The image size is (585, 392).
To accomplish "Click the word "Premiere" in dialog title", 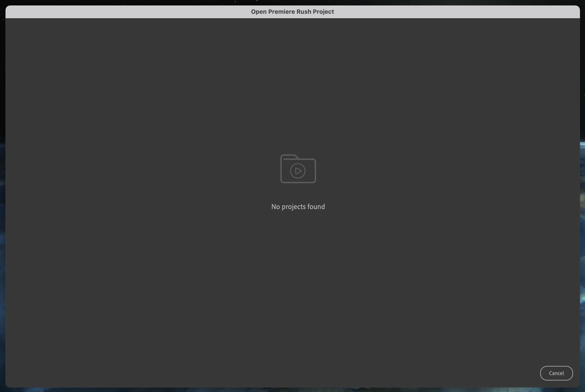I will pos(281,12).
